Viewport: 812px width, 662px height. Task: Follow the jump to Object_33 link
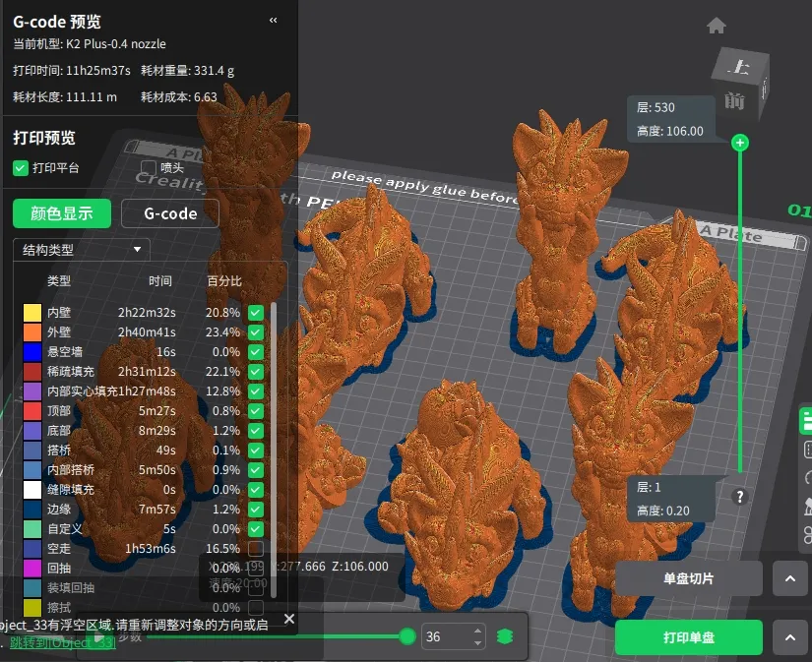pos(63,643)
